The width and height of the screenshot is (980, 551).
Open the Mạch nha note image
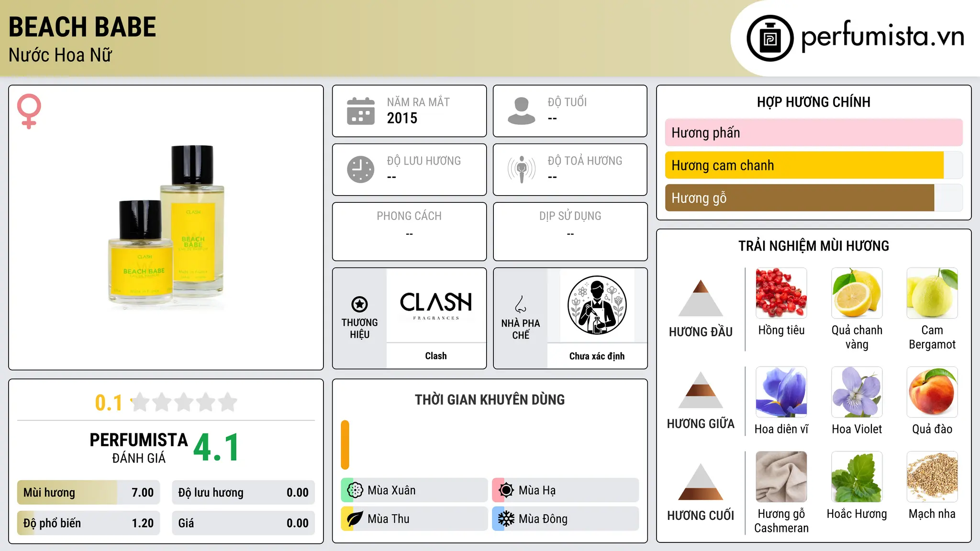932,477
